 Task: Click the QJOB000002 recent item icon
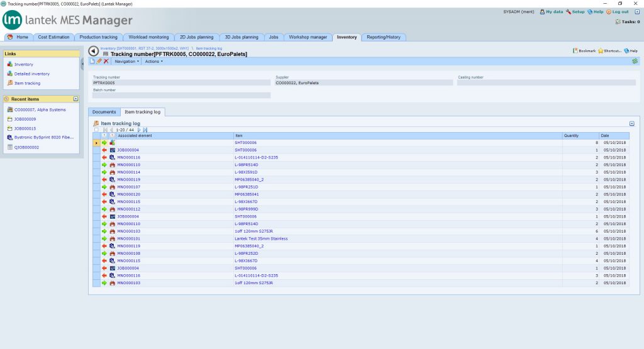pyautogui.click(x=10, y=147)
